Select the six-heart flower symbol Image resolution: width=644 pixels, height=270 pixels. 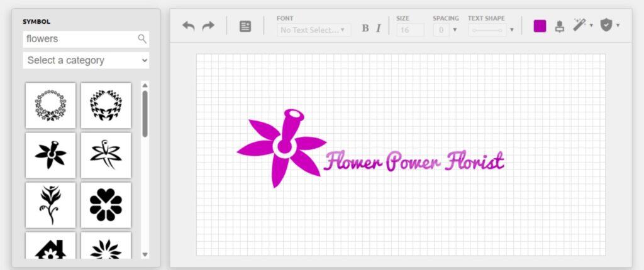click(106, 205)
